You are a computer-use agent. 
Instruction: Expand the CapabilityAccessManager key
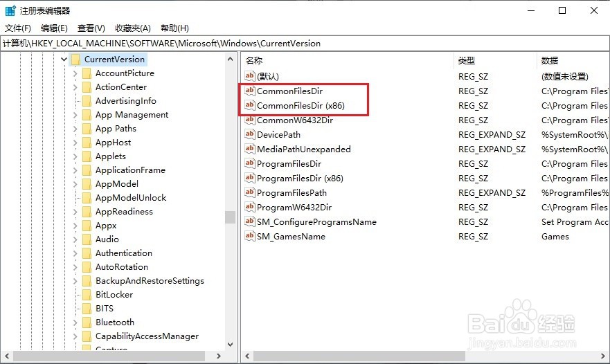coord(75,336)
